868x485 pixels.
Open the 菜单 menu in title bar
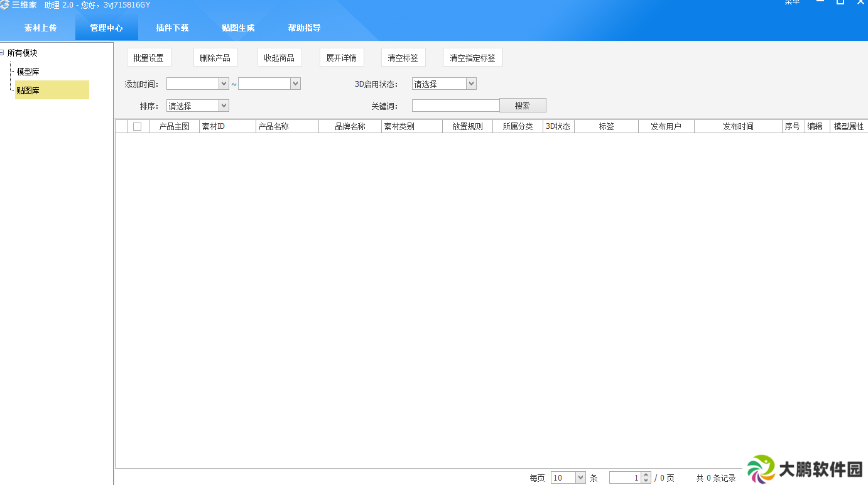pos(792,3)
